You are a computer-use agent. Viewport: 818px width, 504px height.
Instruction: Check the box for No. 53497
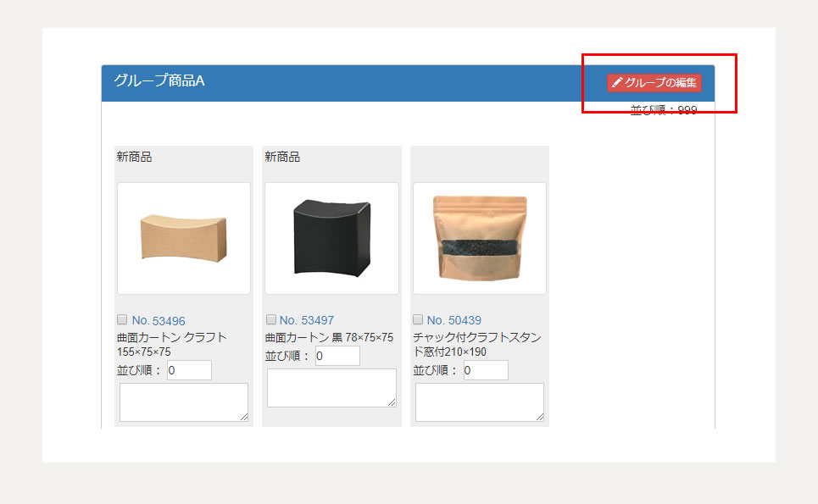(x=270, y=319)
